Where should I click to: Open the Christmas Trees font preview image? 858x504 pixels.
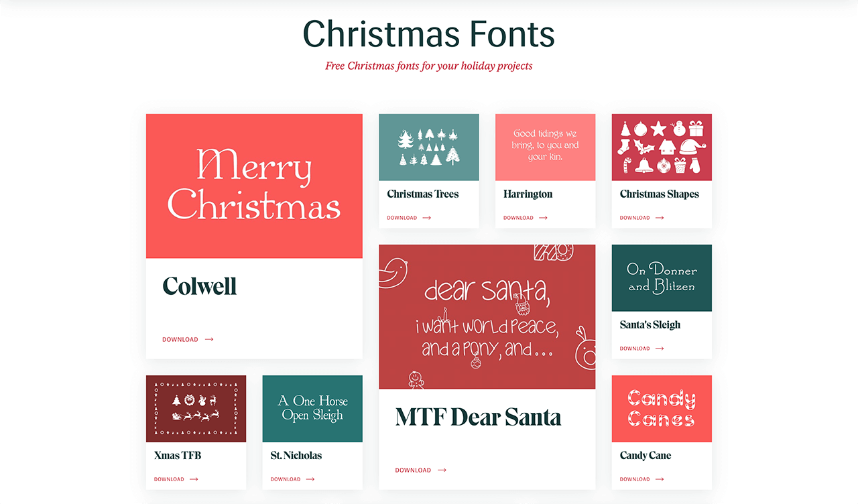[429, 147]
